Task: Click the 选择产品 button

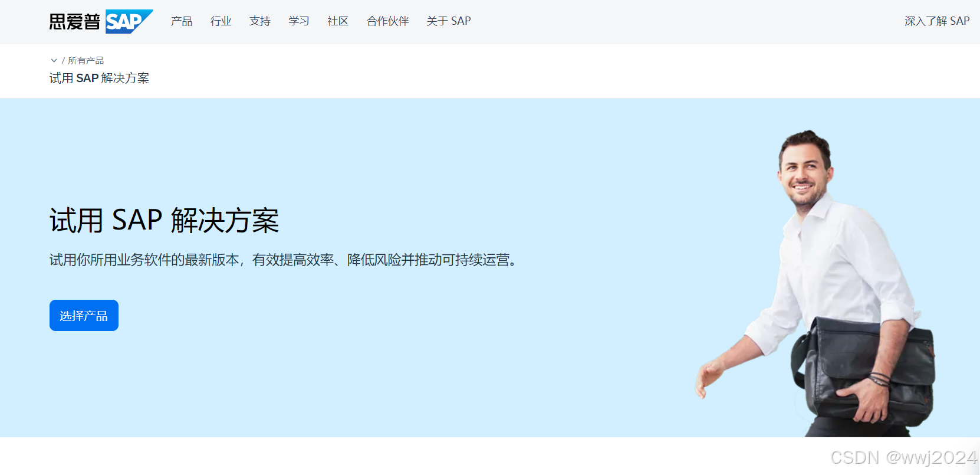Action: point(84,316)
